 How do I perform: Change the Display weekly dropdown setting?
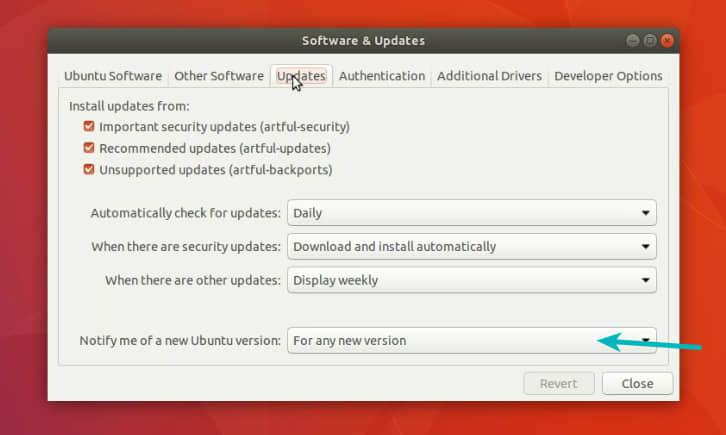click(x=471, y=281)
